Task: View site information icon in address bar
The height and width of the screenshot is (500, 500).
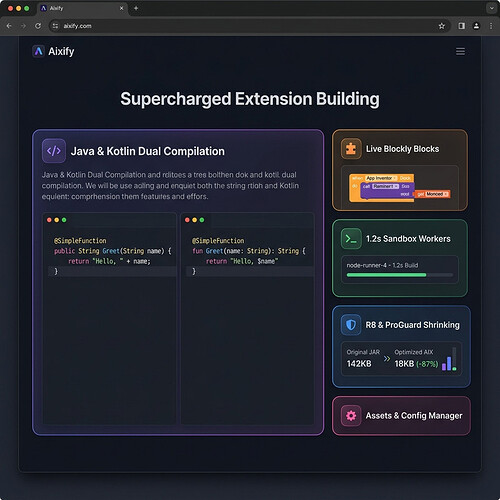Action: [55, 26]
